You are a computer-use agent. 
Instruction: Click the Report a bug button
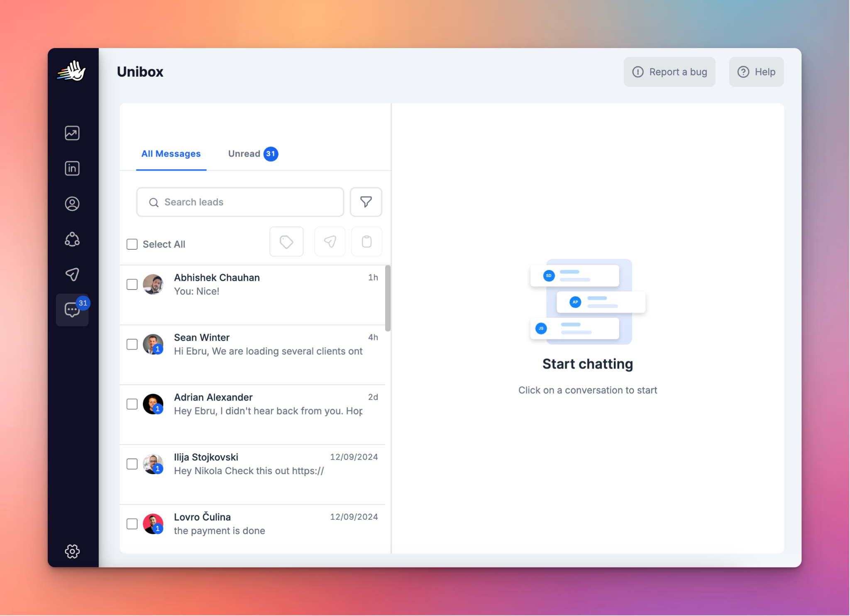pos(669,72)
